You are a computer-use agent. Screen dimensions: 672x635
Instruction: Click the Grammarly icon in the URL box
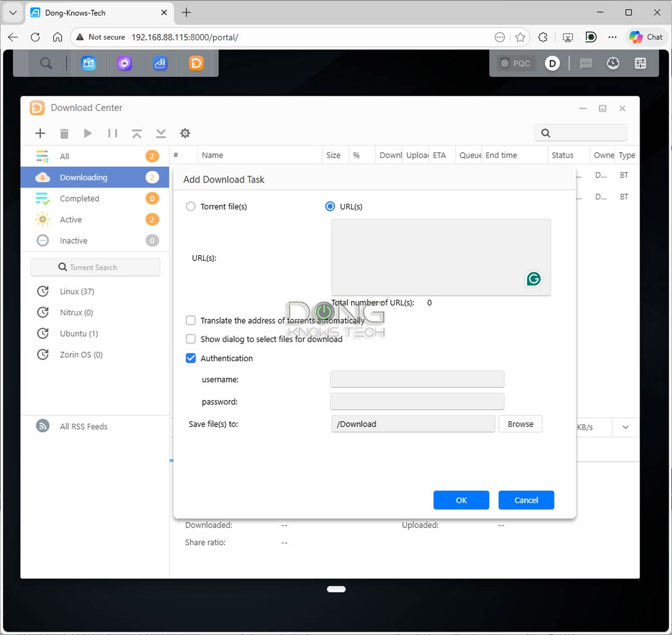coord(534,278)
